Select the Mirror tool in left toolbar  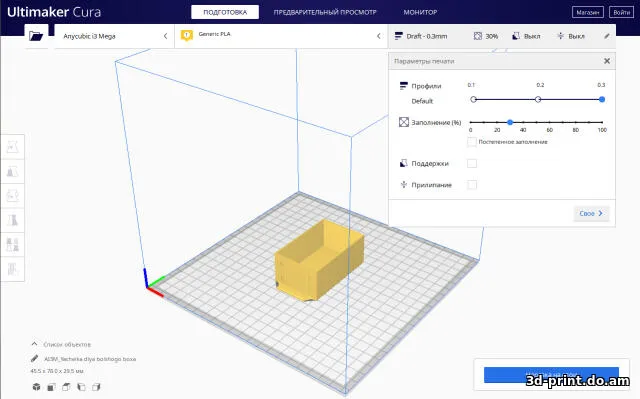click(13, 220)
